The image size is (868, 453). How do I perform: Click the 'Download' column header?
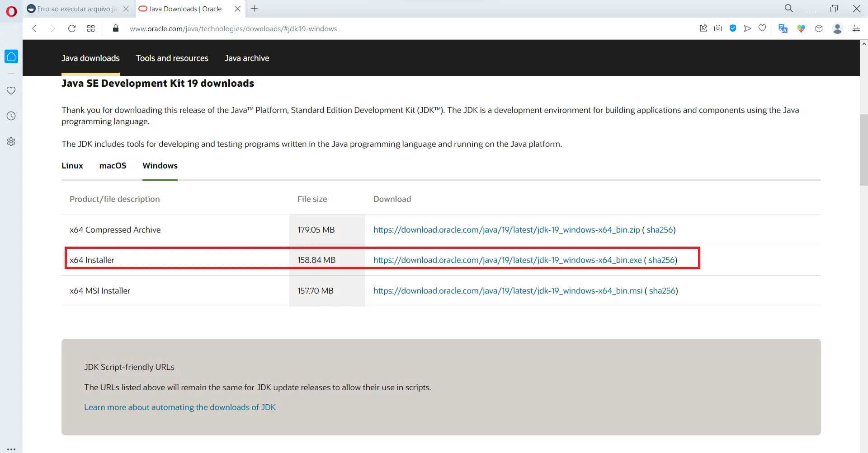(x=392, y=199)
